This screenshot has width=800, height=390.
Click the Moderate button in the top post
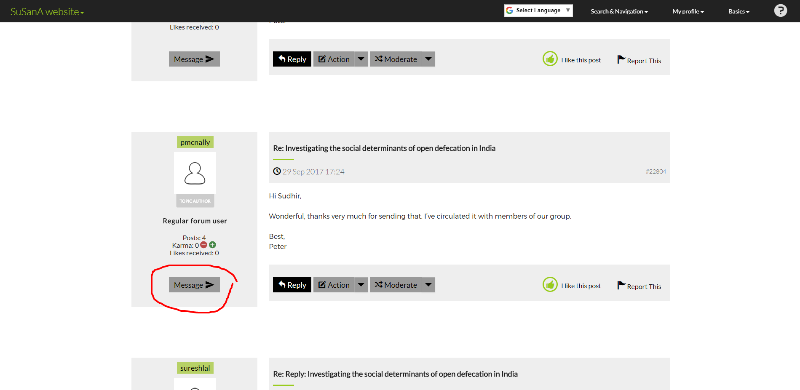point(396,59)
